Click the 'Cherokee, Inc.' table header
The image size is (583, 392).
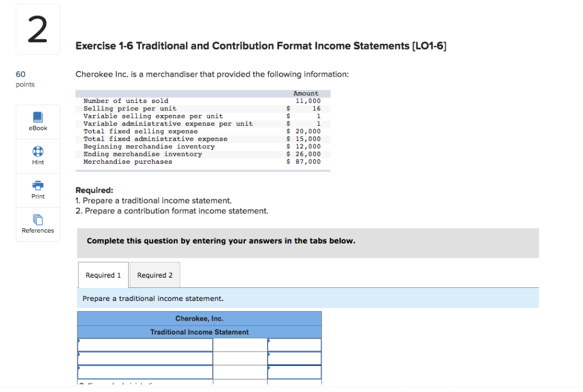(x=199, y=319)
